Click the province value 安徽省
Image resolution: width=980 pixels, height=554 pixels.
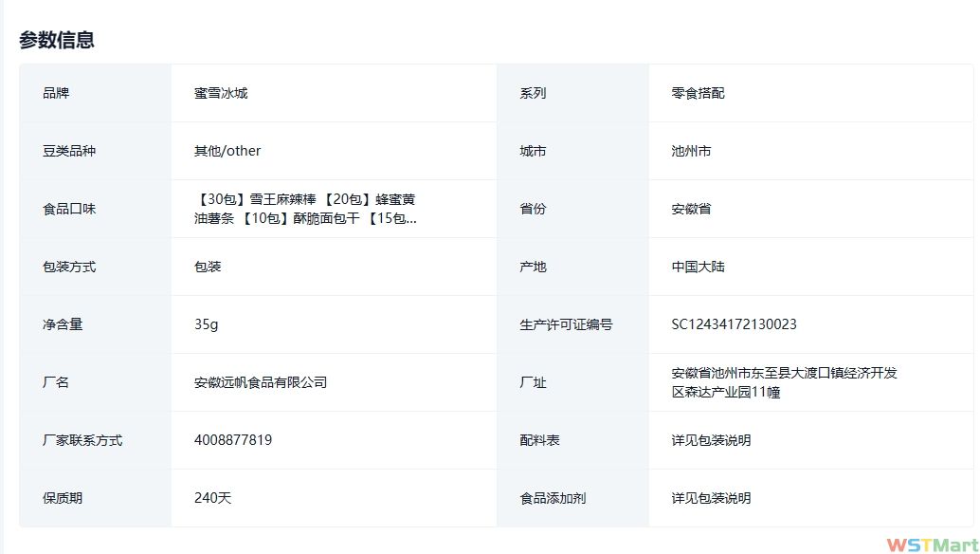(x=691, y=209)
